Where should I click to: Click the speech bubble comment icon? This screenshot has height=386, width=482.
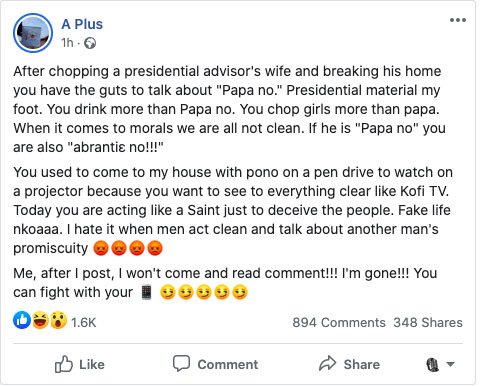[x=181, y=363]
